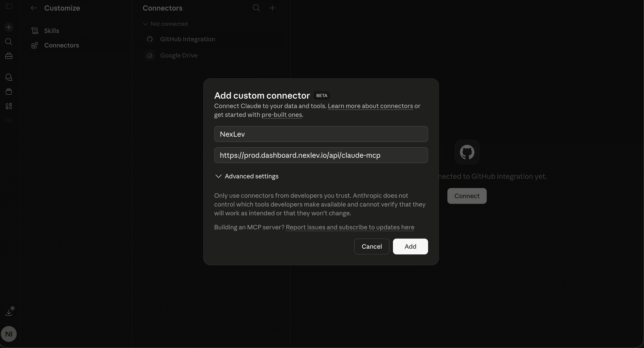Start a new chat with plus icon
The image size is (644, 348).
[x=9, y=27]
